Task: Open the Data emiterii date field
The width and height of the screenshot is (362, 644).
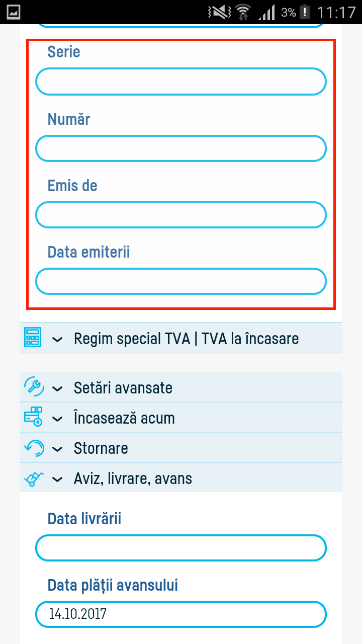Action: (181, 281)
